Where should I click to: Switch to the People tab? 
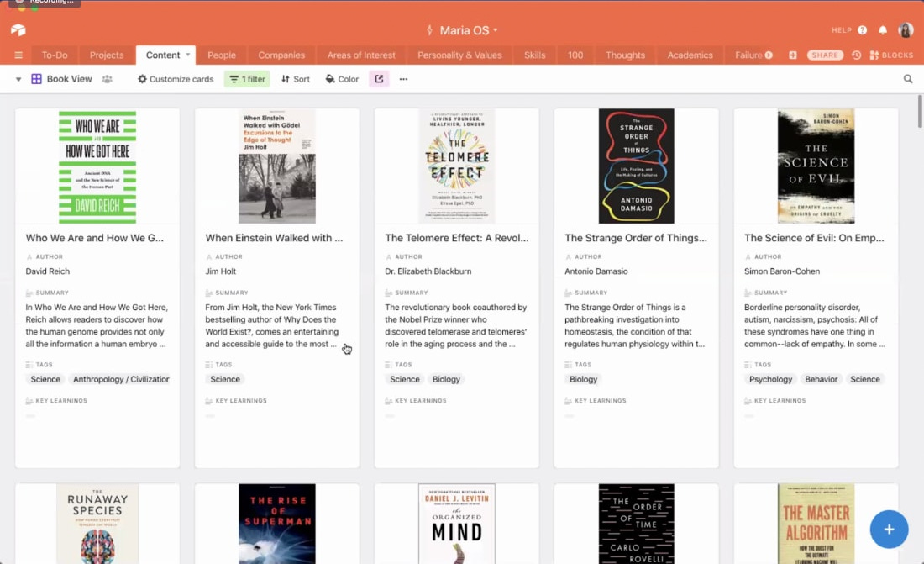point(222,55)
